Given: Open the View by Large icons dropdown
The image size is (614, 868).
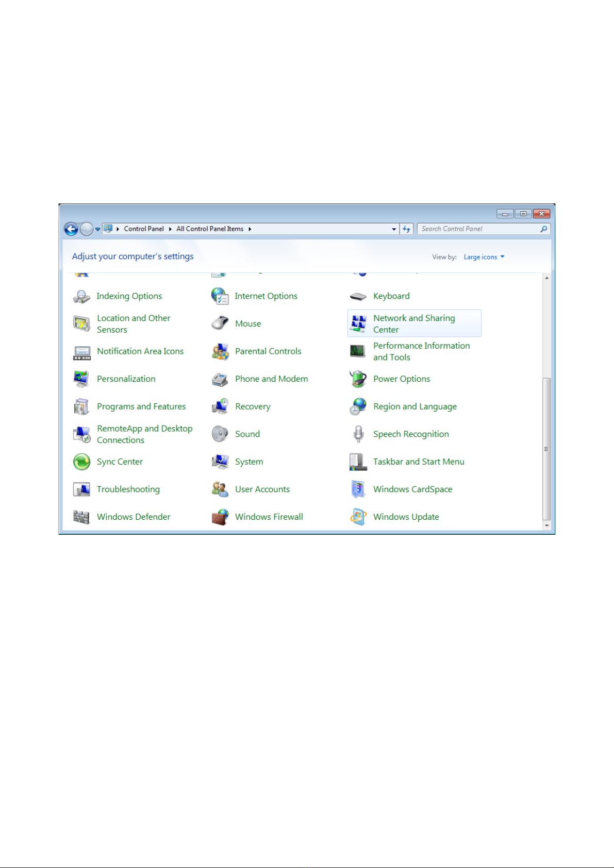Looking at the screenshot, I should [x=484, y=257].
